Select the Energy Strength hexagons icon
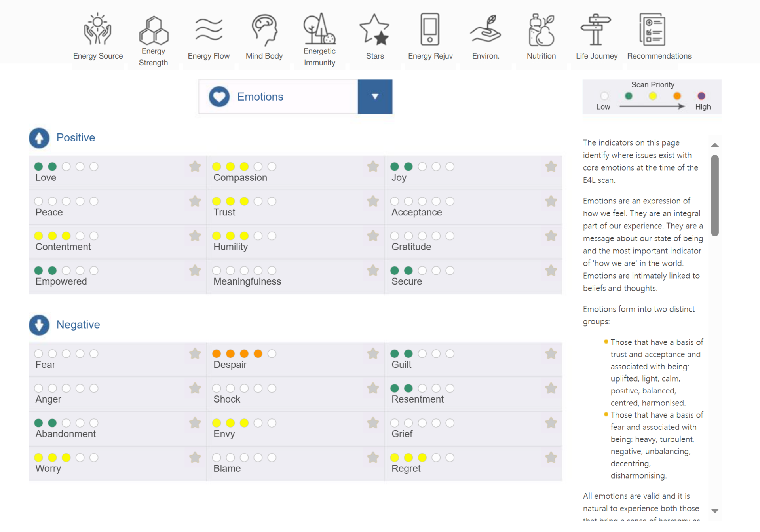The height and width of the screenshot is (532, 760). pos(154,30)
